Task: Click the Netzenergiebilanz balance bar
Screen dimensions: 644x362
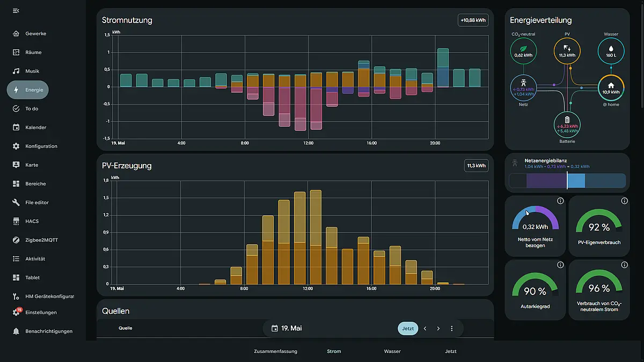Action: (x=567, y=180)
